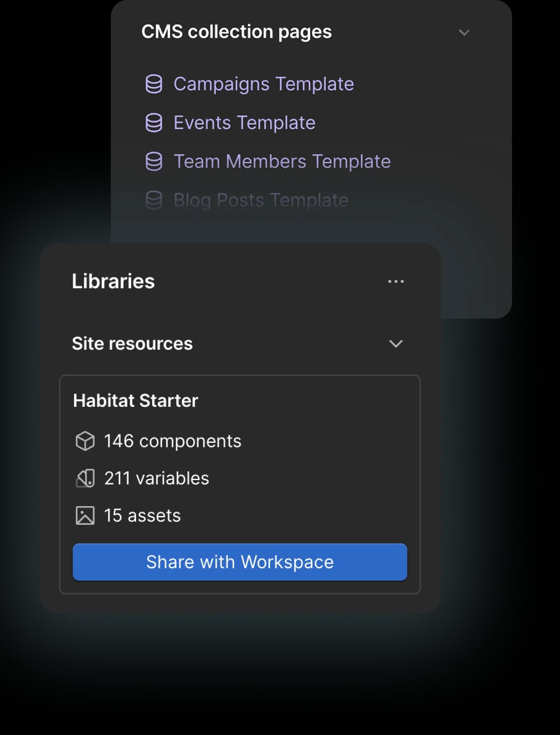Click the cube icon next to components
560x735 pixels.
click(85, 441)
